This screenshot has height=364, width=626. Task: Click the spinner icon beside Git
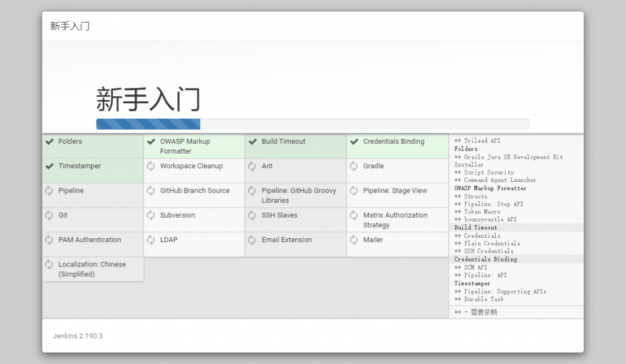click(x=49, y=215)
